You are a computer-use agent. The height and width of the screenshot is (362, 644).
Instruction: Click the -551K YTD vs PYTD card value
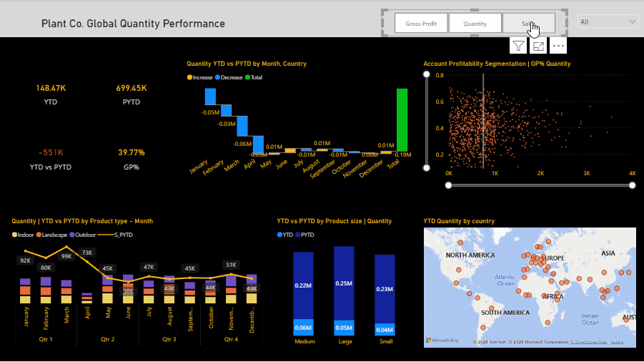pyautogui.click(x=51, y=152)
